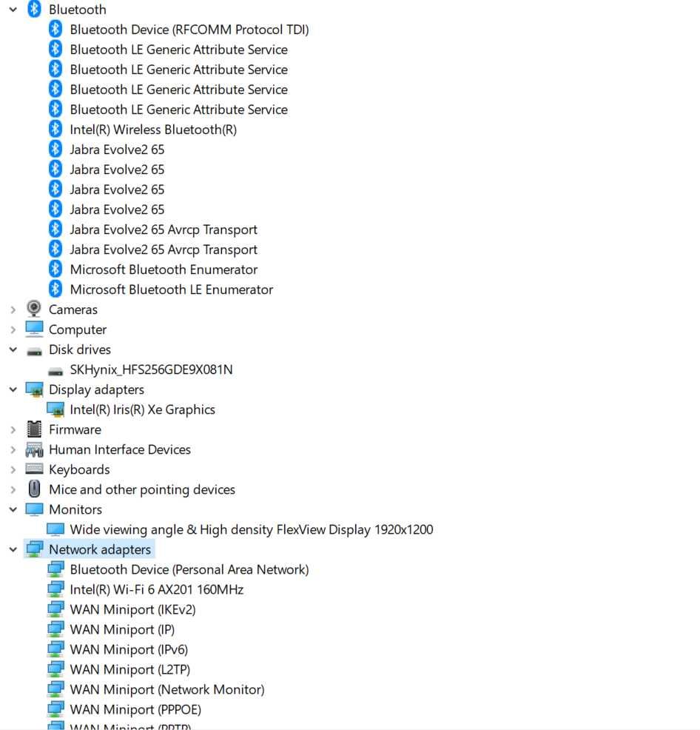Select Intel(R) Iris(R) Xe Graphics
This screenshot has width=700, height=730.
click(x=142, y=409)
